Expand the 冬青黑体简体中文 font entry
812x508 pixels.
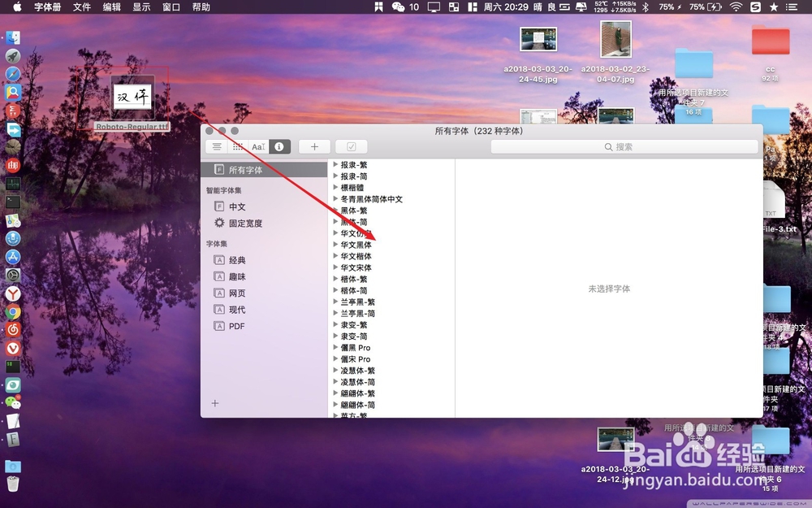(335, 199)
